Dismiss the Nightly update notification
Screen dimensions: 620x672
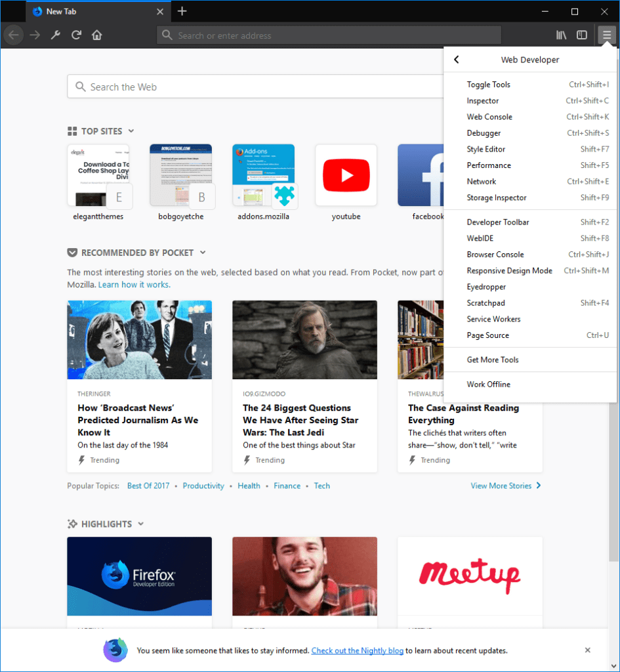587,650
